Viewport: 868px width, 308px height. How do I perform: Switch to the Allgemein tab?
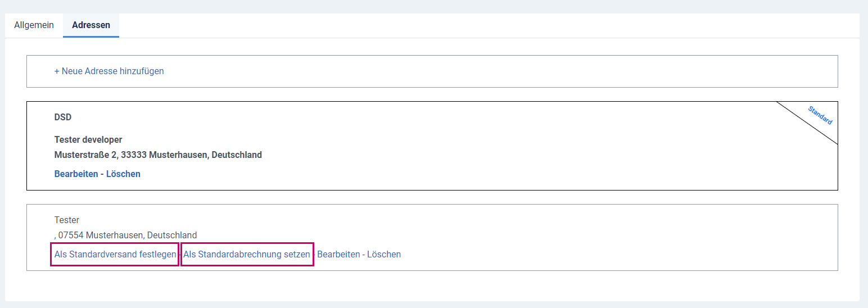coord(34,25)
